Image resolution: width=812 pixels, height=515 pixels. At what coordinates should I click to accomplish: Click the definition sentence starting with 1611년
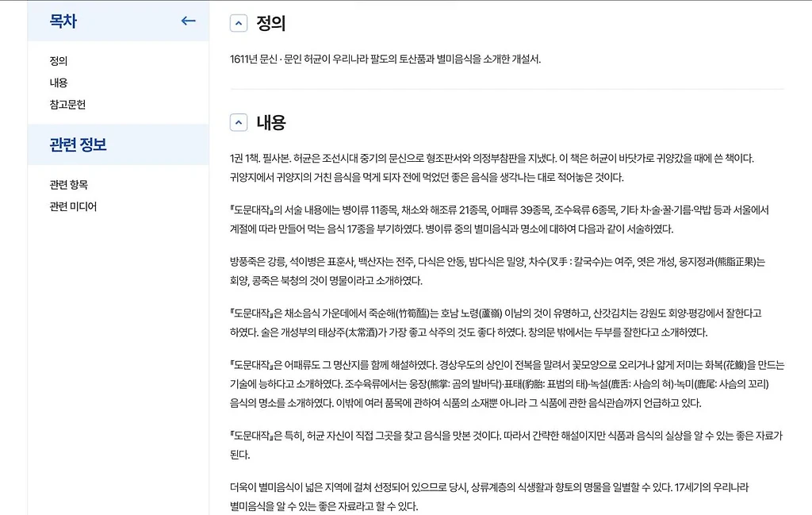(x=385, y=60)
